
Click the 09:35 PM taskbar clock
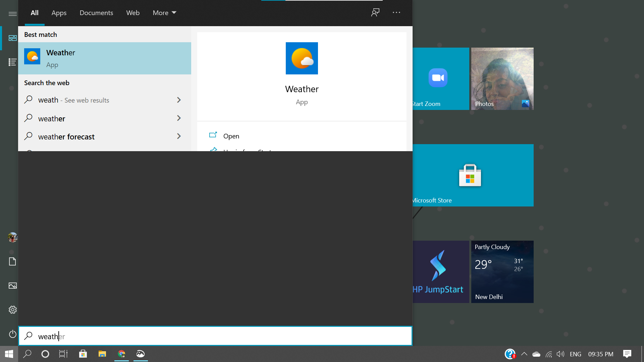[601, 354]
